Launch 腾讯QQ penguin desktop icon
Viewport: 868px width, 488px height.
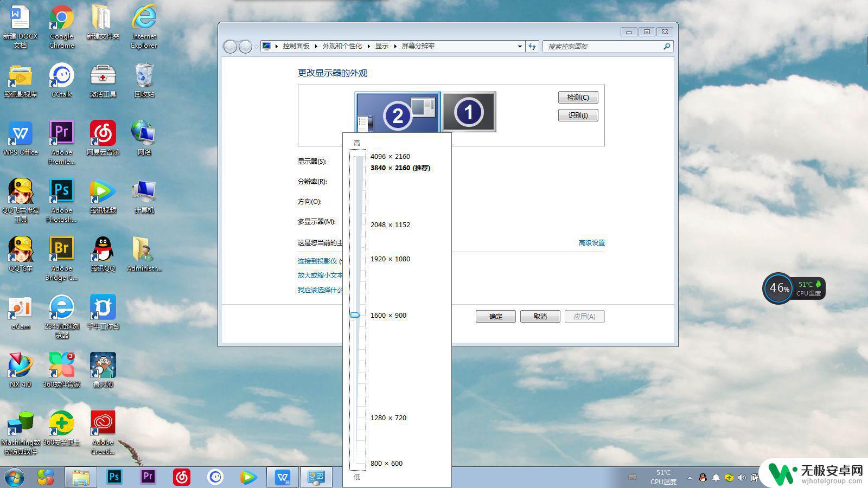click(x=103, y=255)
